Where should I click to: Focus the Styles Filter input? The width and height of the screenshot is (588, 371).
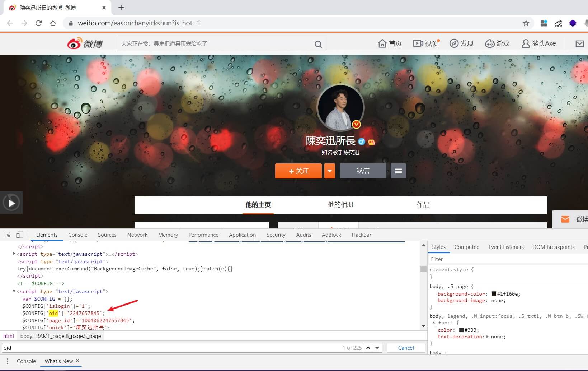point(508,259)
